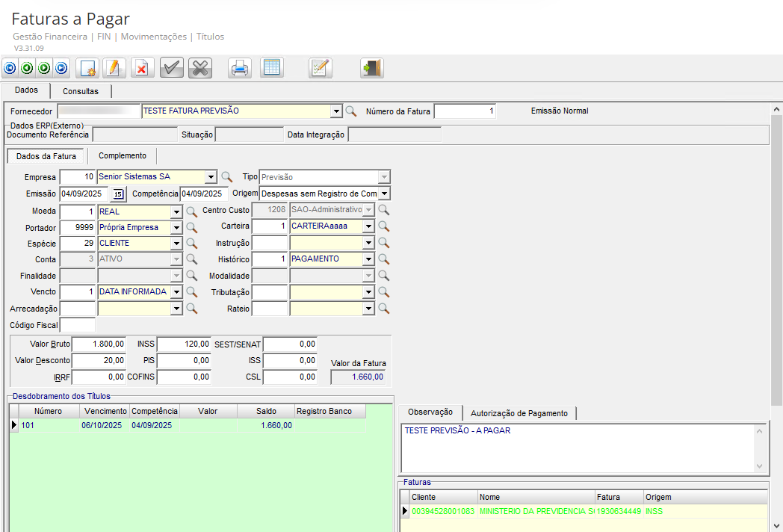Screen dimensions: 783x532
Task: Click the printer icon
Action: [x=240, y=68]
